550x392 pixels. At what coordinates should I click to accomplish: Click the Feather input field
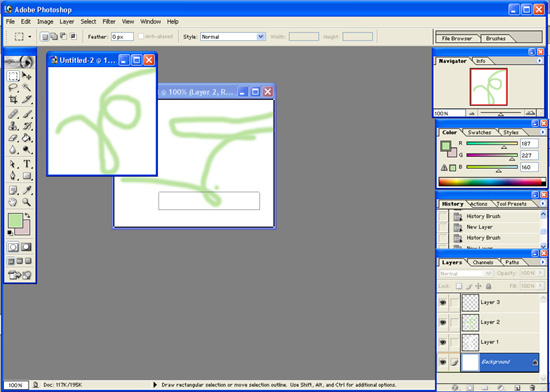122,37
